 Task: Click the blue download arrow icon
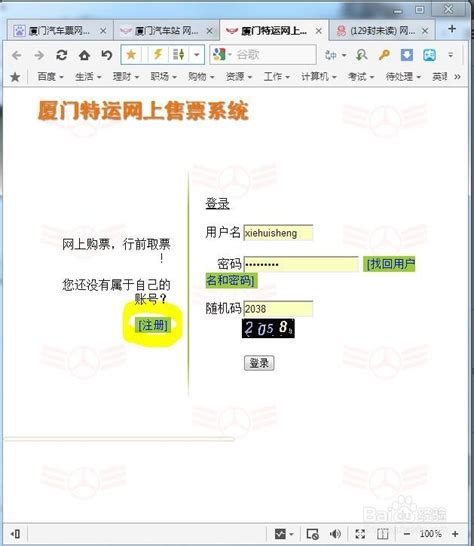click(406, 55)
